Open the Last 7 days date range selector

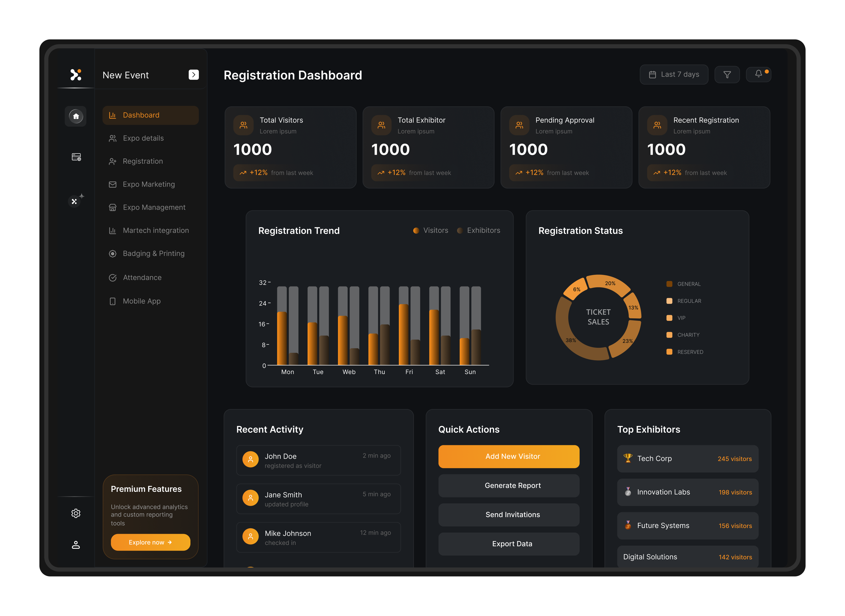pyautogui.click(x=674, y=74)
